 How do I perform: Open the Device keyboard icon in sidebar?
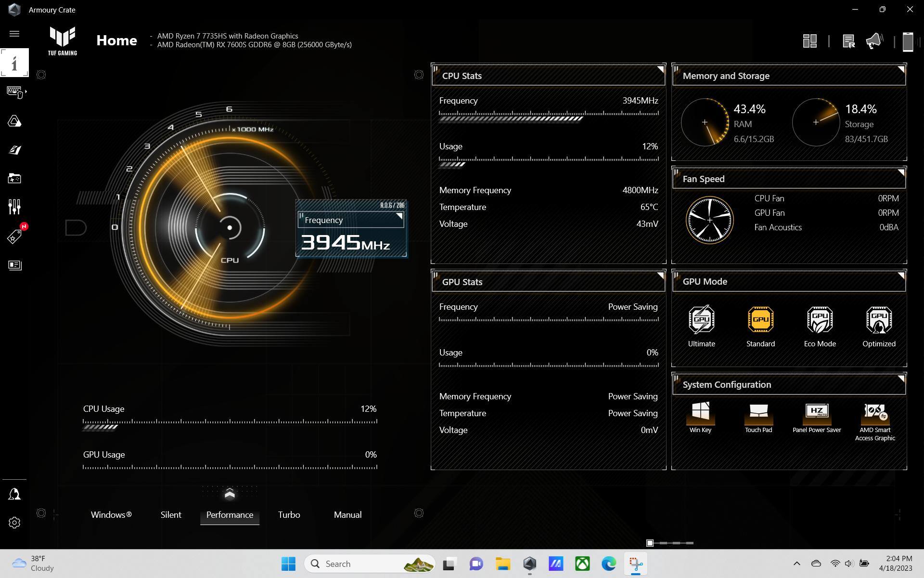[x=14, y=92]
